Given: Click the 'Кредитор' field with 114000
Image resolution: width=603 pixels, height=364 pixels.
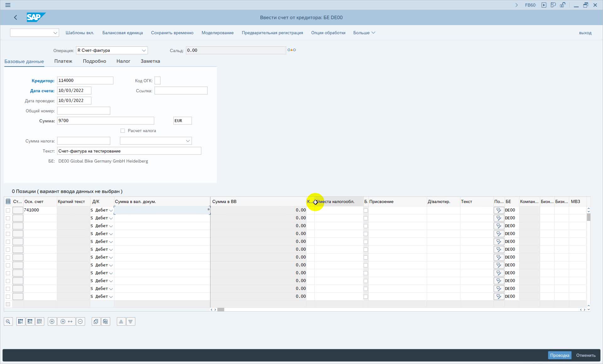Looking at the screenshot, I should coord(85,81).
